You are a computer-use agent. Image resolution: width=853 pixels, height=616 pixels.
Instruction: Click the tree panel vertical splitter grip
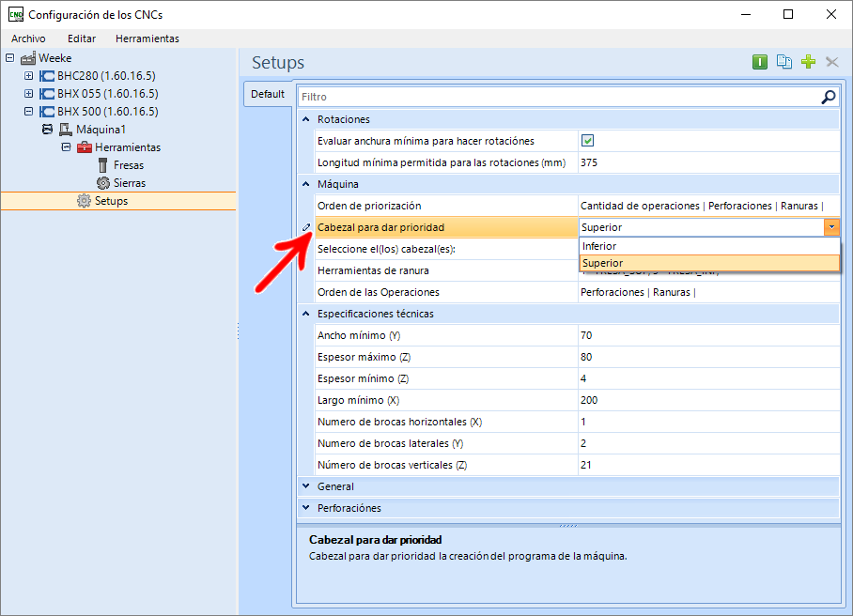point(239,331)
